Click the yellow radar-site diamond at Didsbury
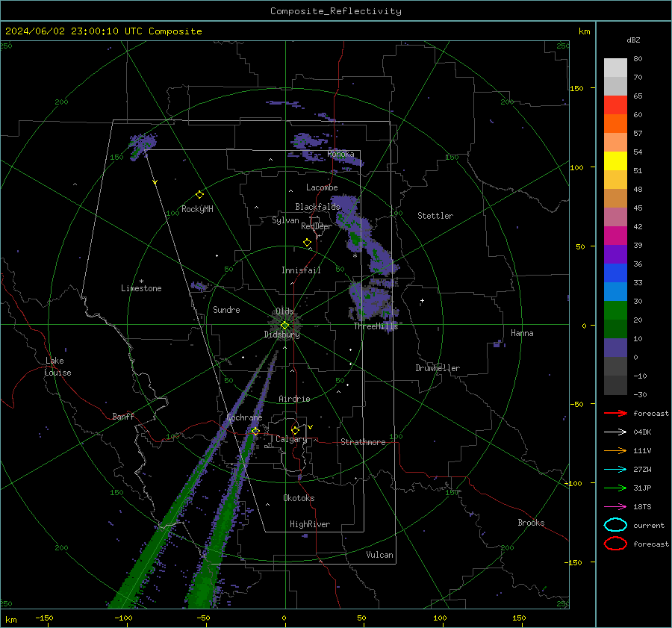This screenshot has height=628, width=672. click(x=284, y=326)
